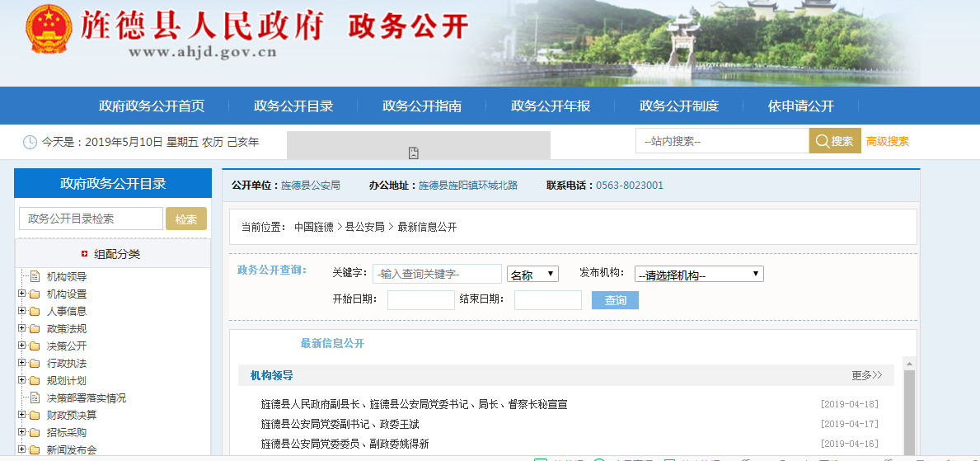Click the folder icon next to 招标采购
This screenshot has height=461, width=980.
pos(35,433)
